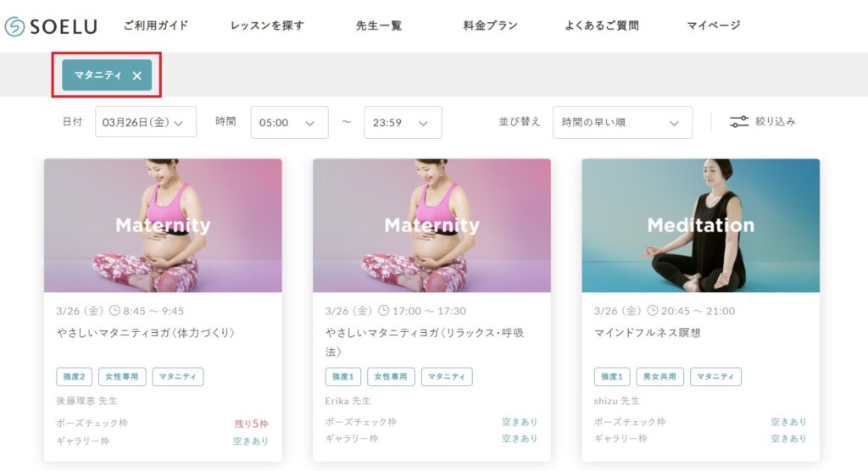This screenshot has width=868, height=471.
Task: Remove the マタニティ filter with X
Action: coord(136,76)
